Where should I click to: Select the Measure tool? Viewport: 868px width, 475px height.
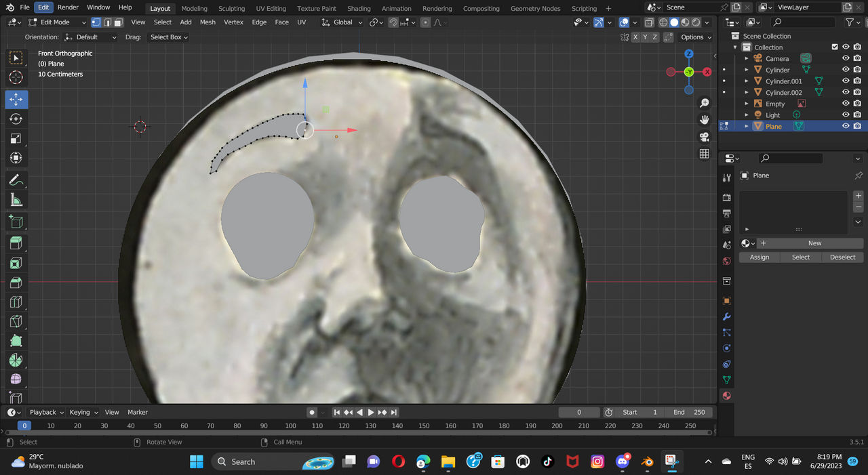pos(16,200)
